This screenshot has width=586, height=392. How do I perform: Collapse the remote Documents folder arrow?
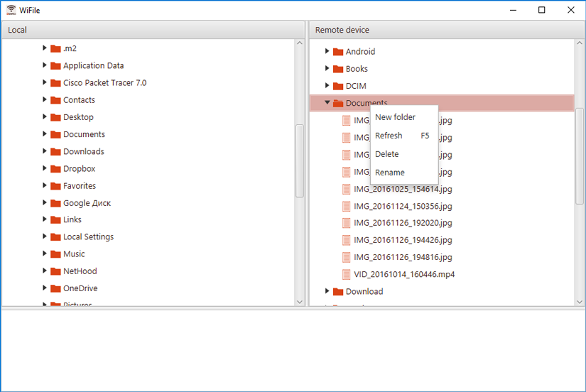point(327,102)
